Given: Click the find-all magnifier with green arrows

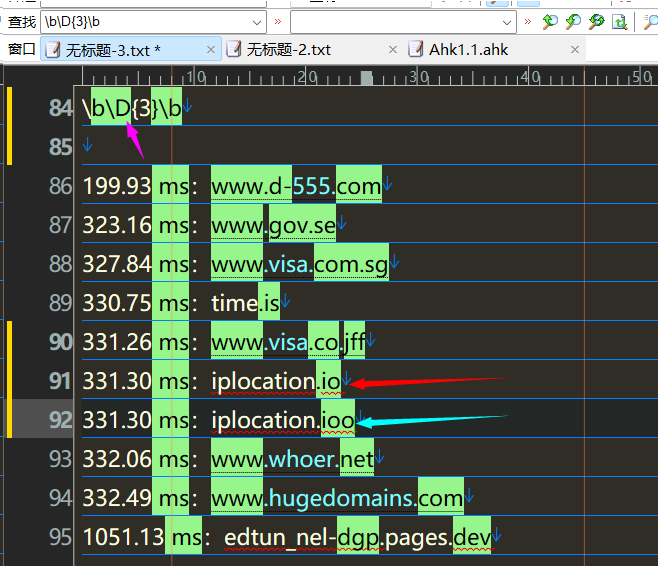Looking at the screenshot, I should point(596,21).
